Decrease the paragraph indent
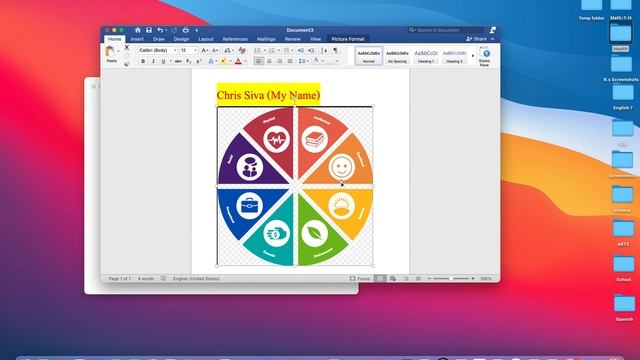Image resolution: width=640 pixels, height=360 pixels. 301,50
